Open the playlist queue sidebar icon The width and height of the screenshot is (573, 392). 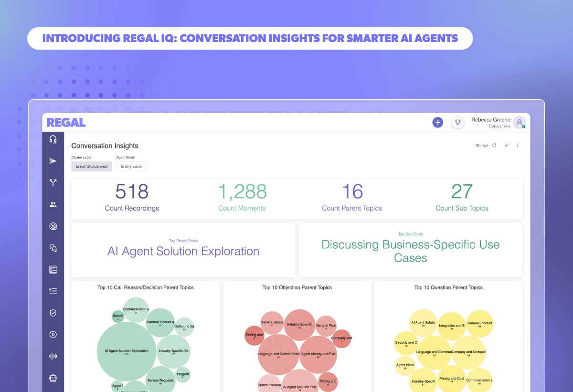point(53,291)
